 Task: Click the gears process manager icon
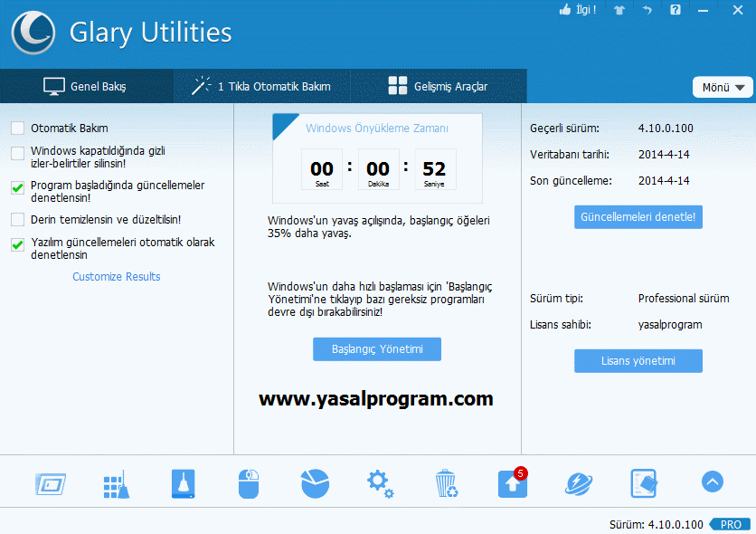point(380,483)
